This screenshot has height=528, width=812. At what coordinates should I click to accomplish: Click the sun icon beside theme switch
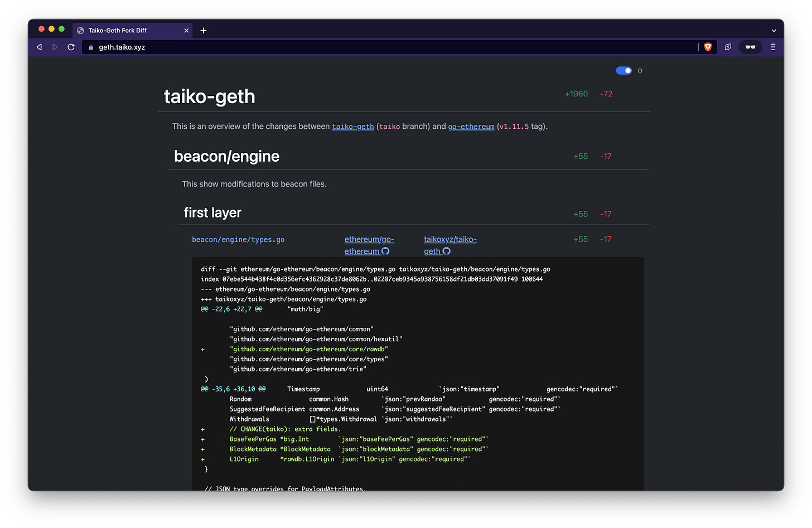(640, 71)
